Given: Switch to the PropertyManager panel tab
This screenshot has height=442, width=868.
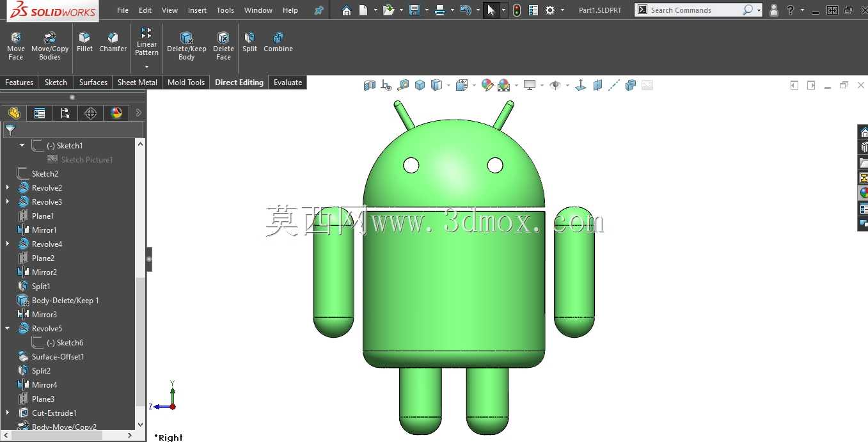Looking at the screenshot, I should (40, 113).
